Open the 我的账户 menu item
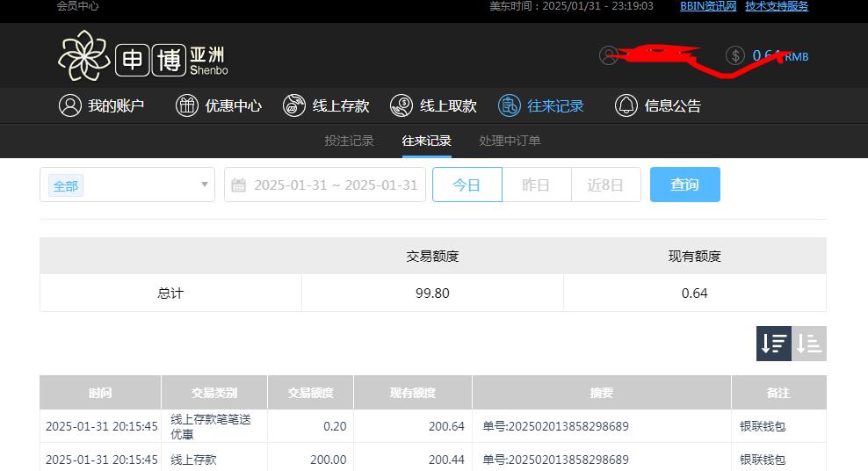The image size is (868, 471). [102, 105]
